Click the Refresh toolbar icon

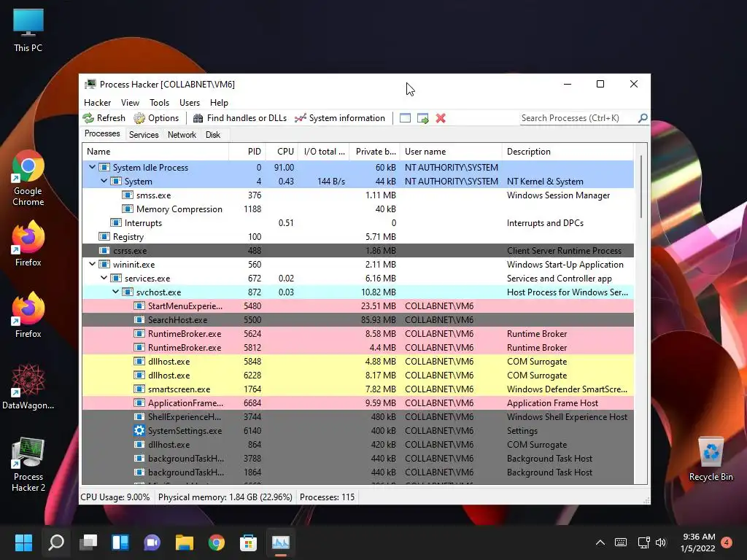click(88, 118)
